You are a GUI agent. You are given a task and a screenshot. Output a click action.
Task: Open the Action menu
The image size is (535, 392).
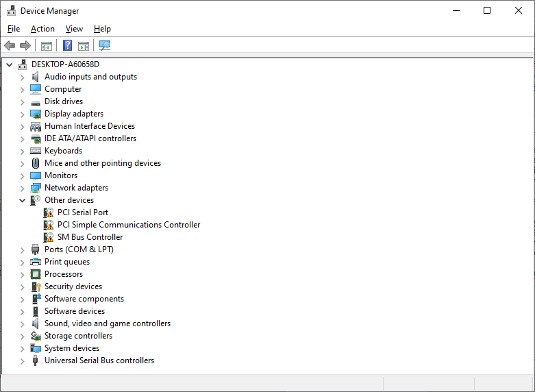pos(42,29)
